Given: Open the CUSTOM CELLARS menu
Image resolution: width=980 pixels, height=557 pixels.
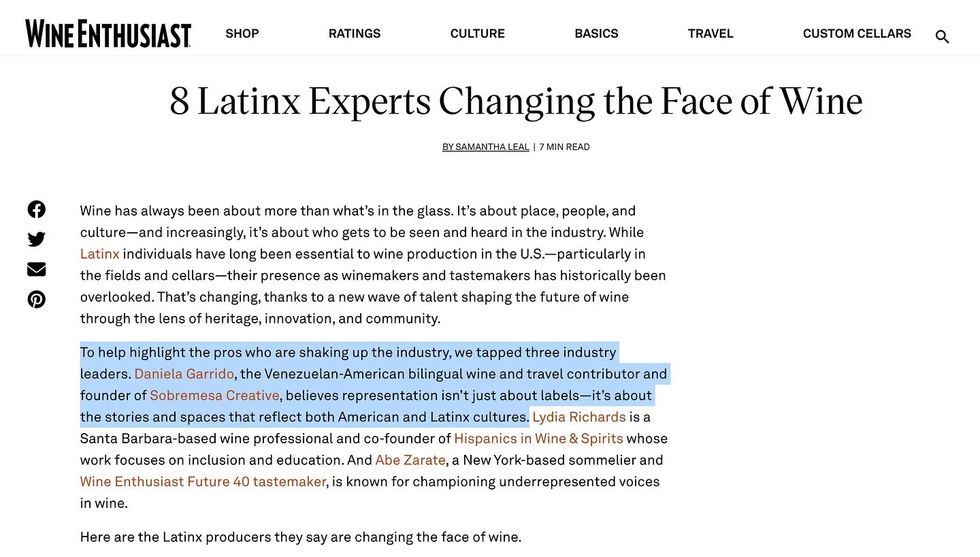Looking at the screenshot, I should pos(857,33).
